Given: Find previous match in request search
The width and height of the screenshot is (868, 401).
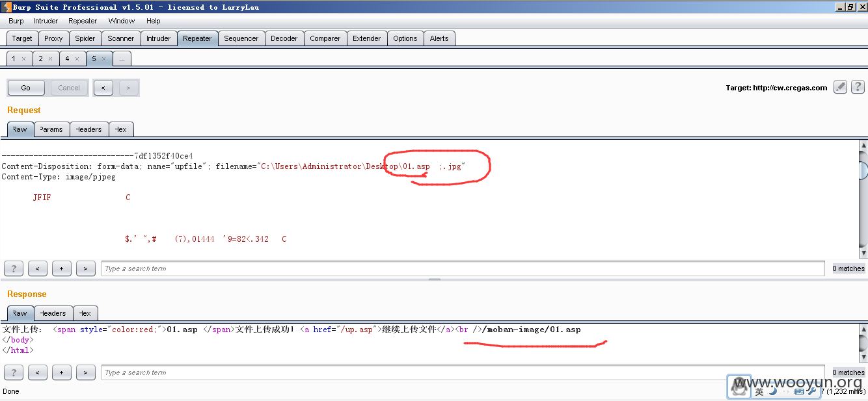Looking at the screenshot, I should pyautogui.click(x=38, y=268).
